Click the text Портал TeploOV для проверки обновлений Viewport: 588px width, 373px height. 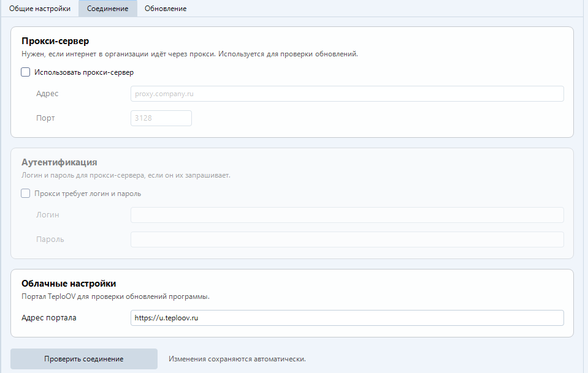pyautogui.click(x=115, y=296)
